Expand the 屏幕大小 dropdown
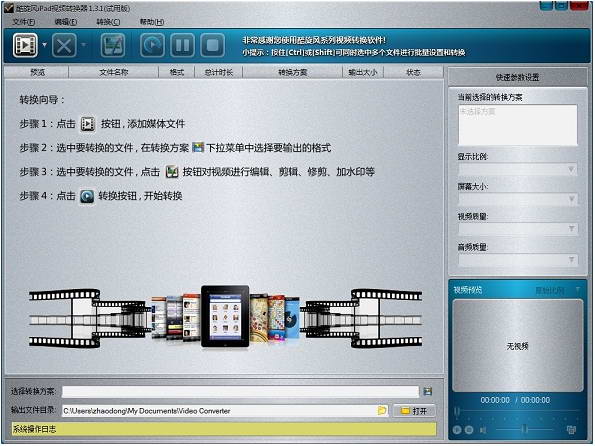Image resolution: width=595 pixels, height=446 pixels. point(571,199)
